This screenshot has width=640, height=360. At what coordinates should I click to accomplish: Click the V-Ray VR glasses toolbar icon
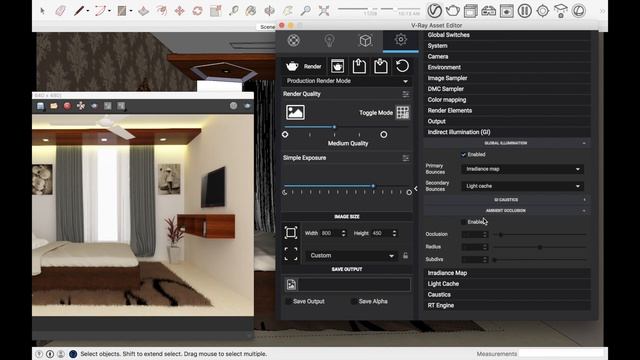tap(488, 11)
